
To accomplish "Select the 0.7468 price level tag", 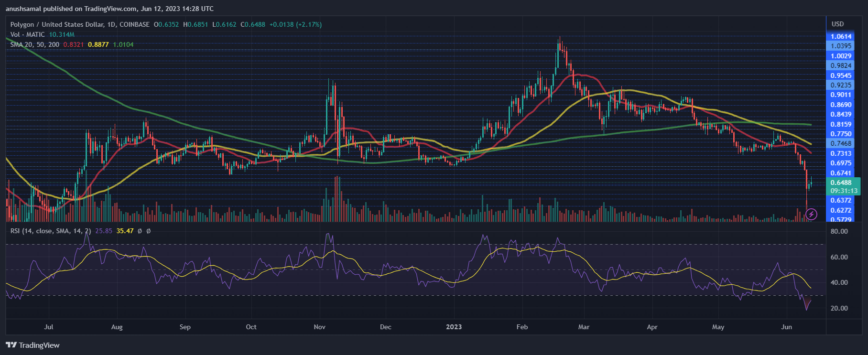I will pyautogui.click(x=841, y=143).
